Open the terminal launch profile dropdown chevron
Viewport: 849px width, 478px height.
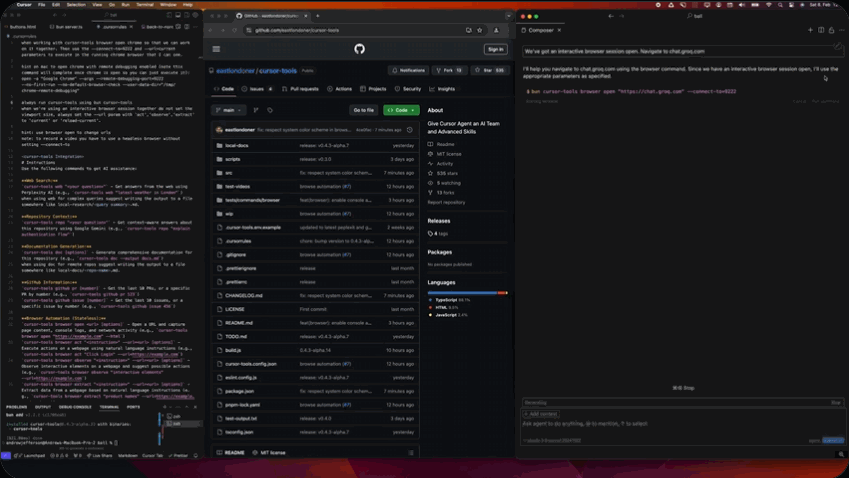tap(172, 407)
